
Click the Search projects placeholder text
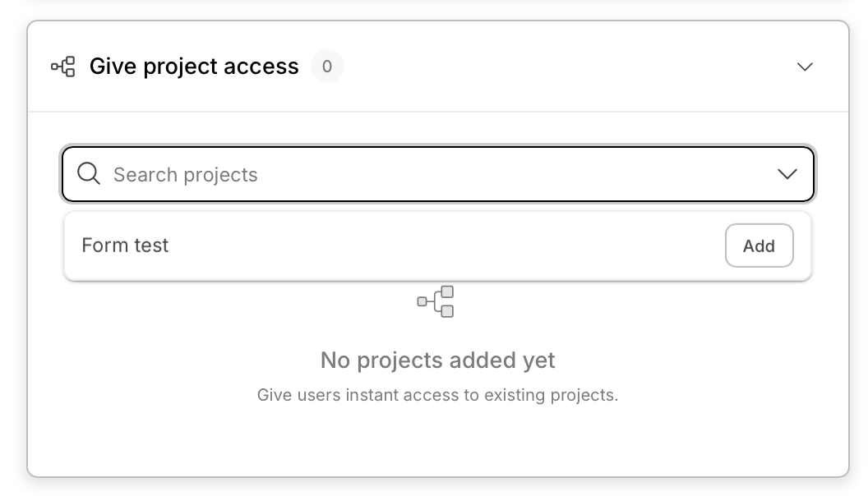tap(185, 174)
